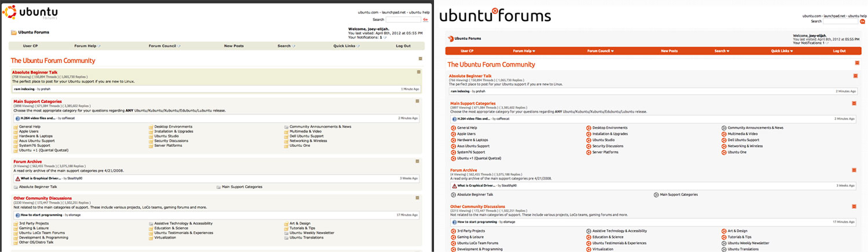Click Log Out on the orange navbar
Screen dimensions: 868x252
coord(839,51)
